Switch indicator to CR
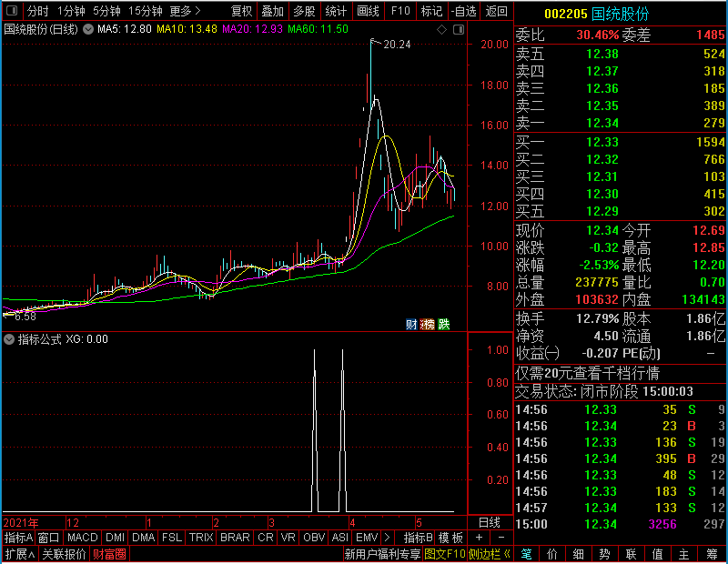Image resolution: width=728 pixels, height=564 pixels. coord(266,538)
